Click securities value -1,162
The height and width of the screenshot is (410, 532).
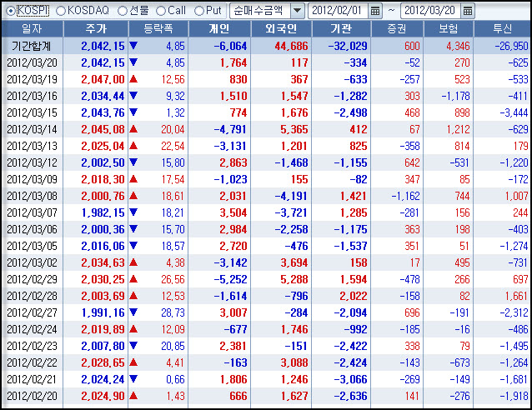tap(405, 196)
